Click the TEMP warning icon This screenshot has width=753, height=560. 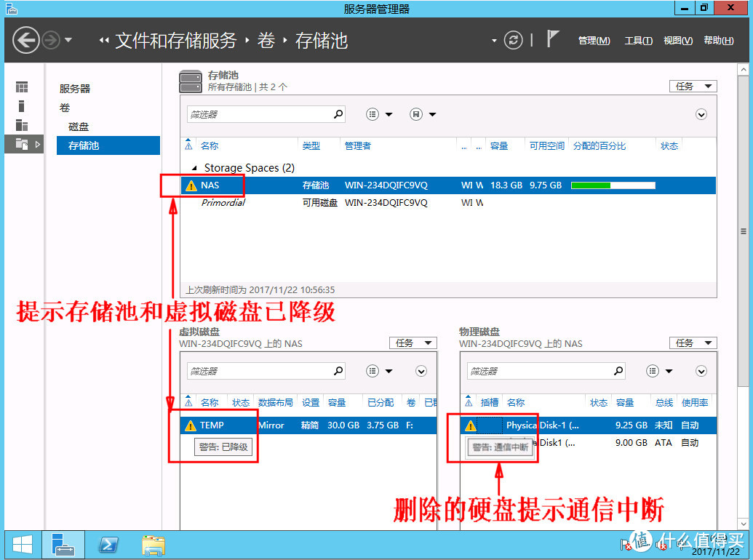click(x=191, y=425)
